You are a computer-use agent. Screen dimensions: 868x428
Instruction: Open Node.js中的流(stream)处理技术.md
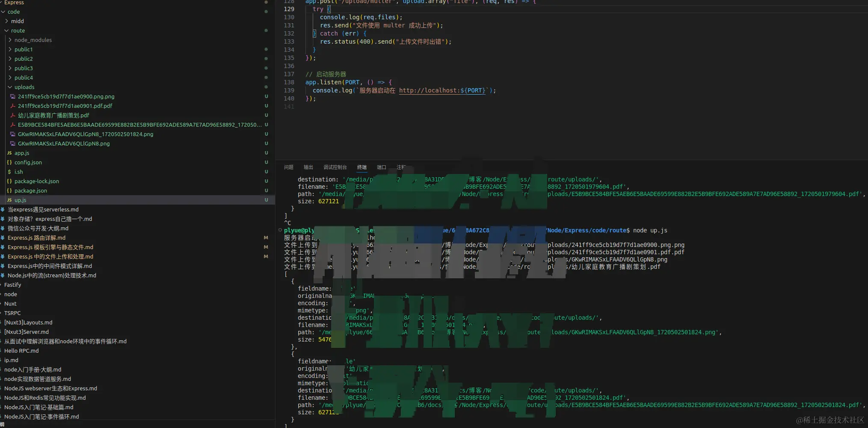click(x=52, y=276)
